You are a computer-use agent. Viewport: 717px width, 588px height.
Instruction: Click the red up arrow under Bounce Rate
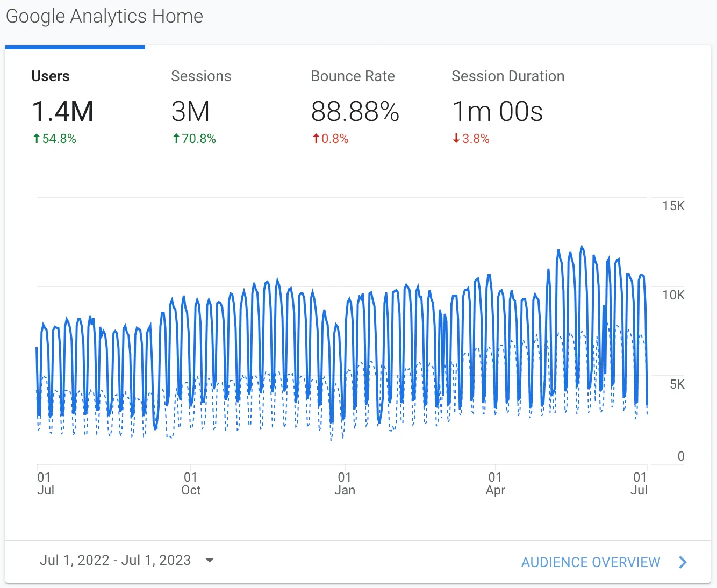point(316,139)
